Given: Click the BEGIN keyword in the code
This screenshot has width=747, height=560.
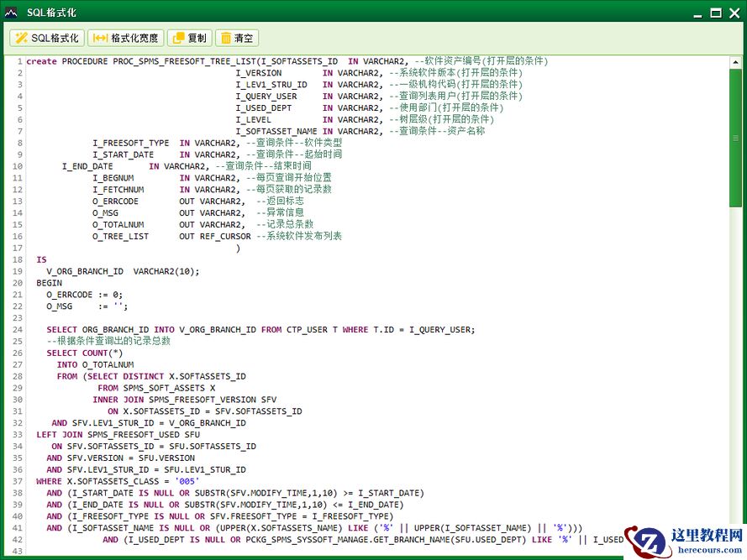Looking at the screenshot, I should coord(49,283).
